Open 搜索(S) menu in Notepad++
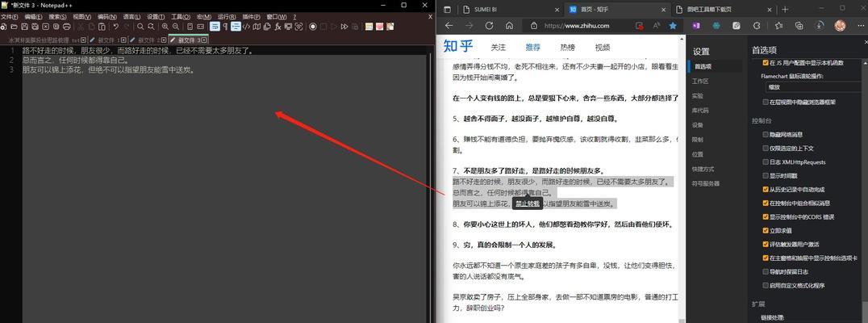 (57, 17)
